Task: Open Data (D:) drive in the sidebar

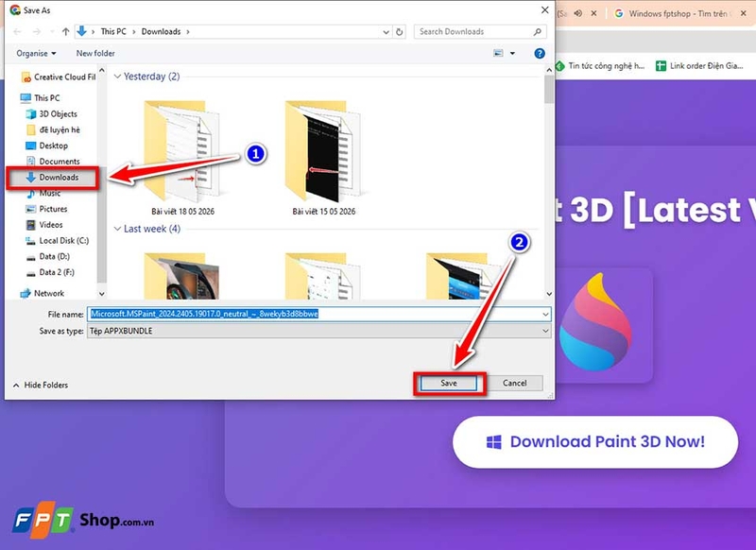Action: (48, 256)
